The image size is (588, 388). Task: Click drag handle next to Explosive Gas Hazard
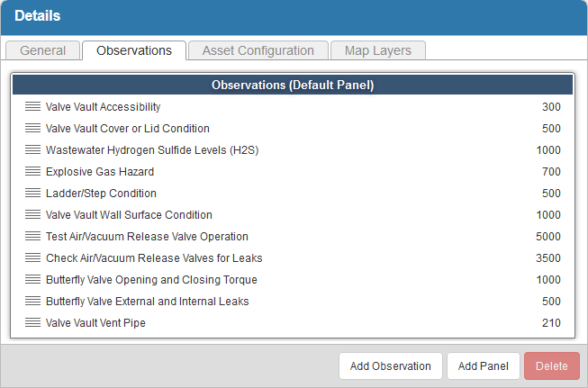(32, 172)
